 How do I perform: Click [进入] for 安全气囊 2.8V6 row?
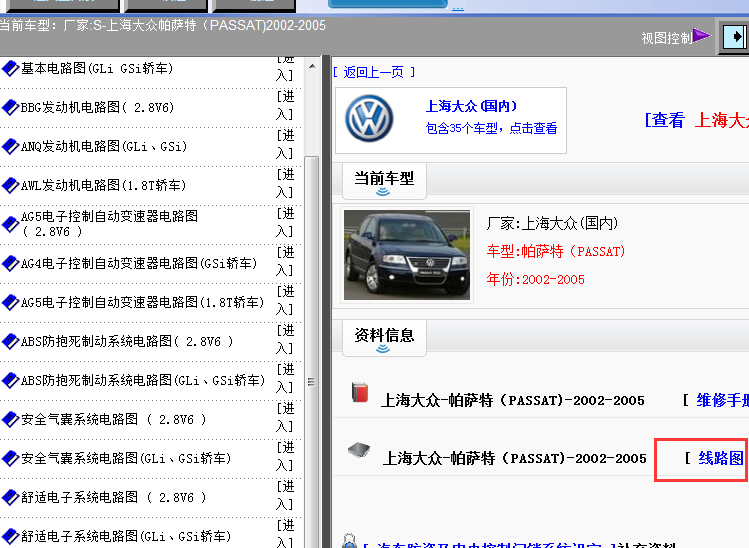(285, 418)
